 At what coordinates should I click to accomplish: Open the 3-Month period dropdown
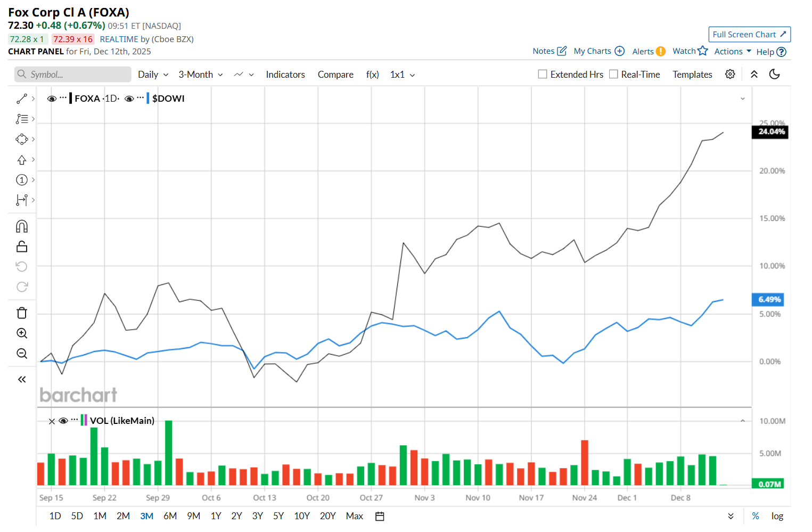point(201,75)
